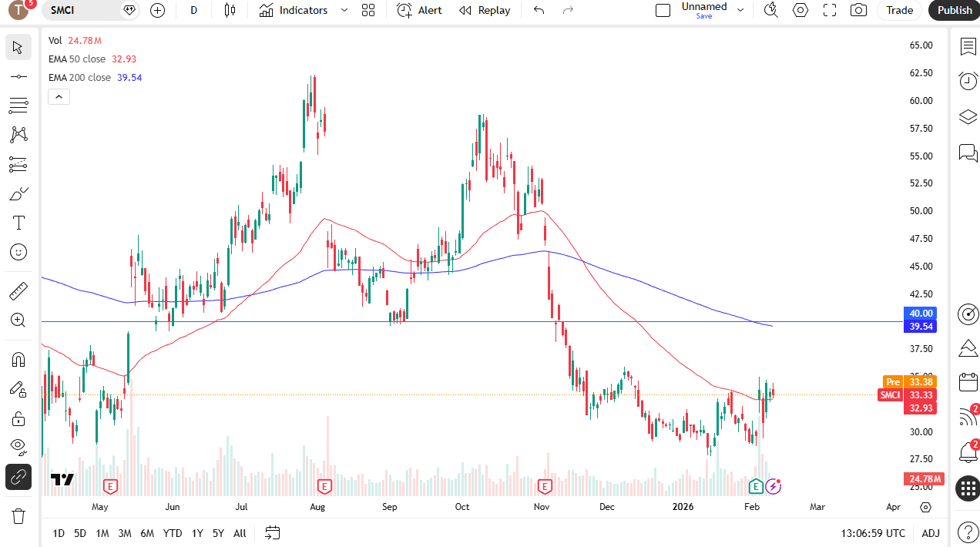This screenshot has width=980, height=547.
Task: Start bar Replay mode
Action: (485, 10)
